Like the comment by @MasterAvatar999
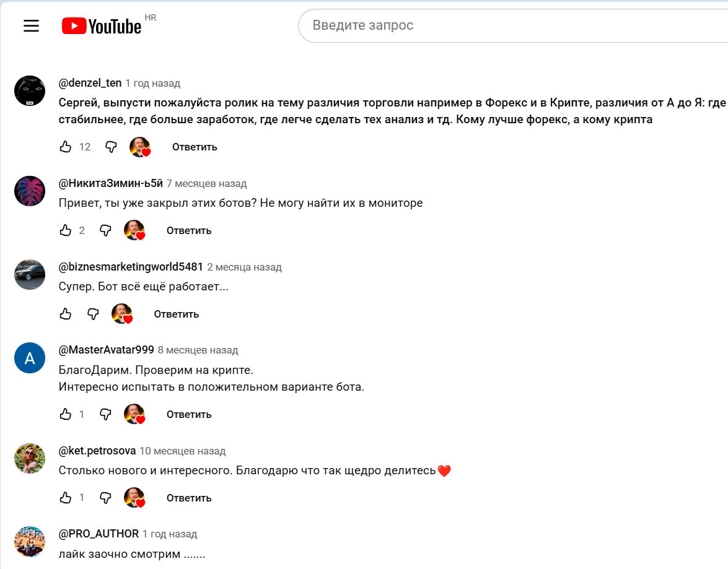Viewport: 728px width, 569px height. pyautogui.click(x=66, y=414)
